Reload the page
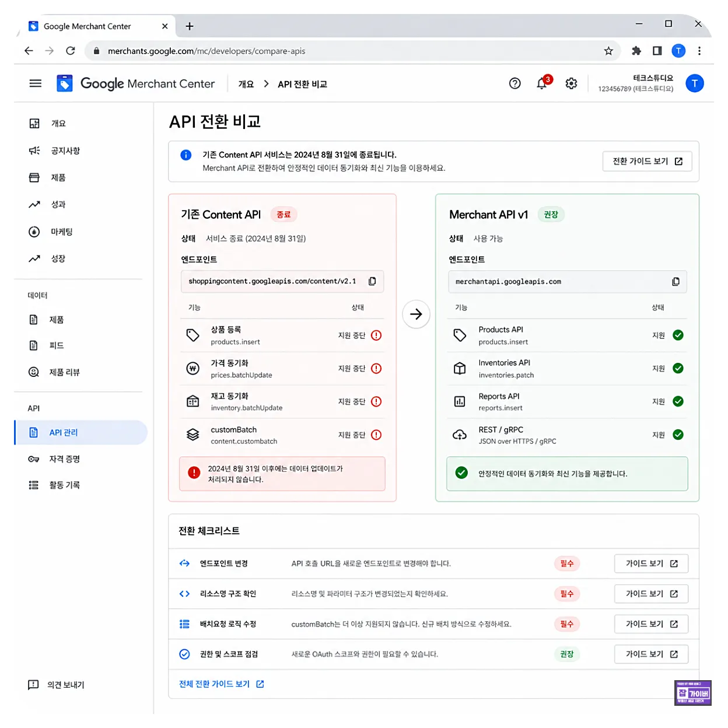The width and height of the screenshot is (728, 728). point(71,51)
